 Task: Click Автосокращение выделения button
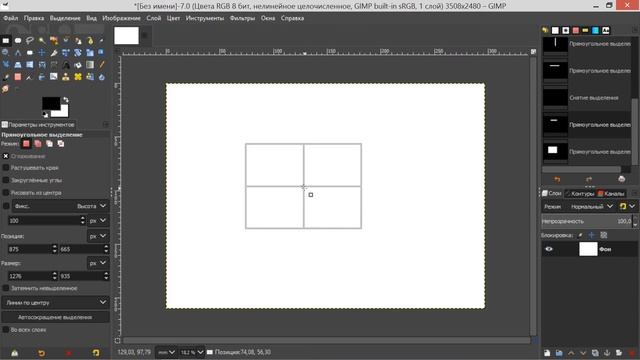55,317
